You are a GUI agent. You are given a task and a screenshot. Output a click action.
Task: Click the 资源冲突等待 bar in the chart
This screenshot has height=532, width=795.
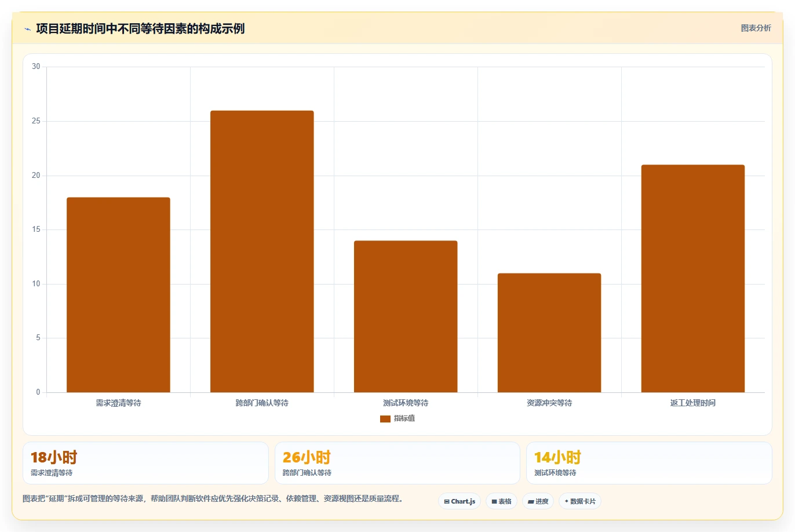(x=549, y=333)
